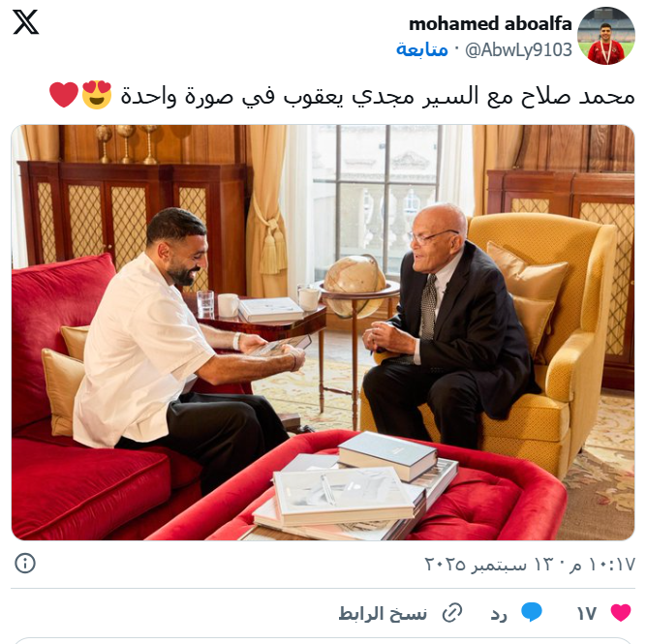Click نسخ الرابط to copy link

[383, 613]
